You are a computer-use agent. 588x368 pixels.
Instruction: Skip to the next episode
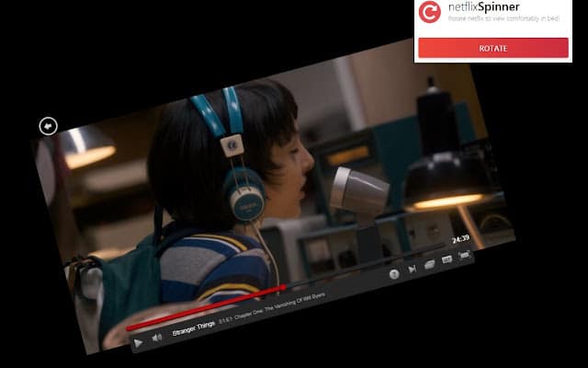[x=413, y=269]
